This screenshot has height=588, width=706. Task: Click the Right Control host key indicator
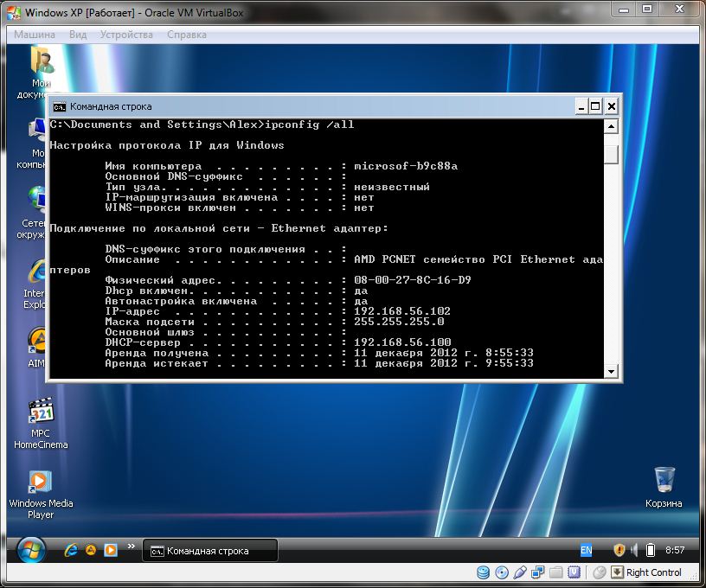(647, 572)
